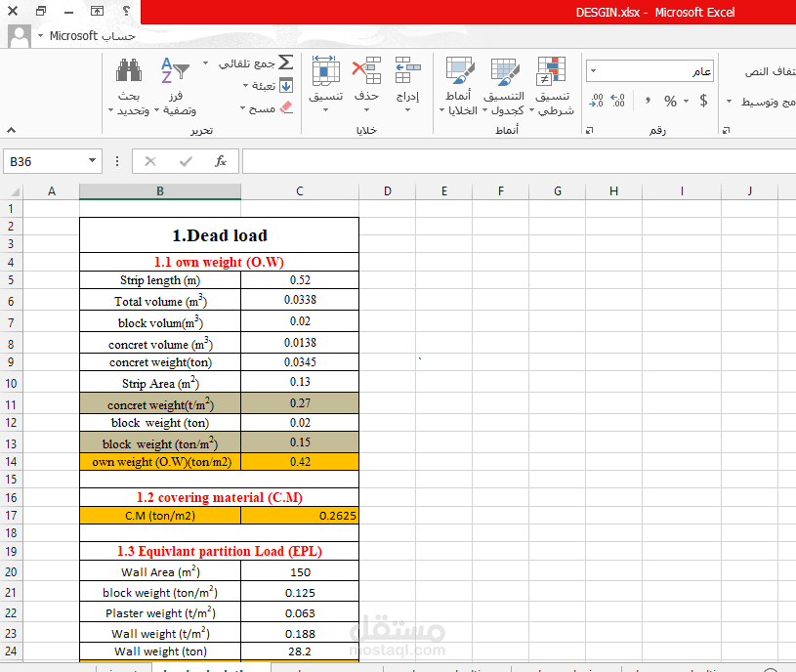Click the Clear eraser icon
This screenshot has height=672, width=796.
pyautogui.click(x=286, y=107)
